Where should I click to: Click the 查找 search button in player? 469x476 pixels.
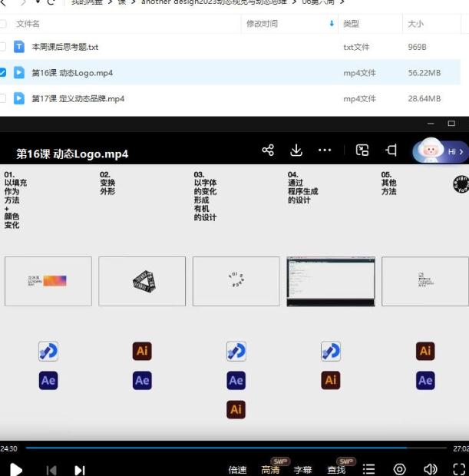coord(336,470)
